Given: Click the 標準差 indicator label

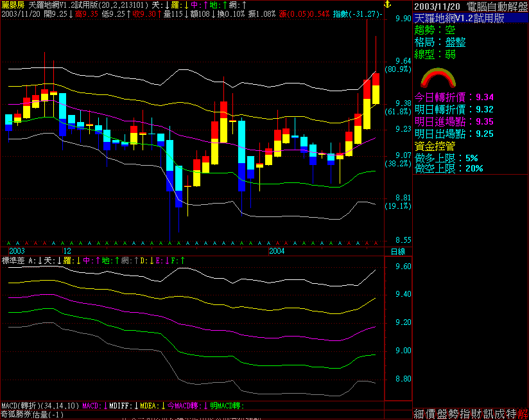Looking at the screenshot, I should pyautogui.click(x=13, y=261).
